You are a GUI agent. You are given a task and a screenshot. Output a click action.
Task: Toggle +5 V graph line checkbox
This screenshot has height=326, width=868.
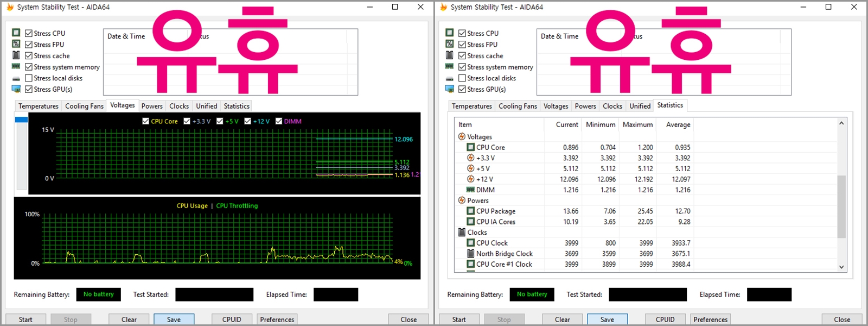click(220, 121)
